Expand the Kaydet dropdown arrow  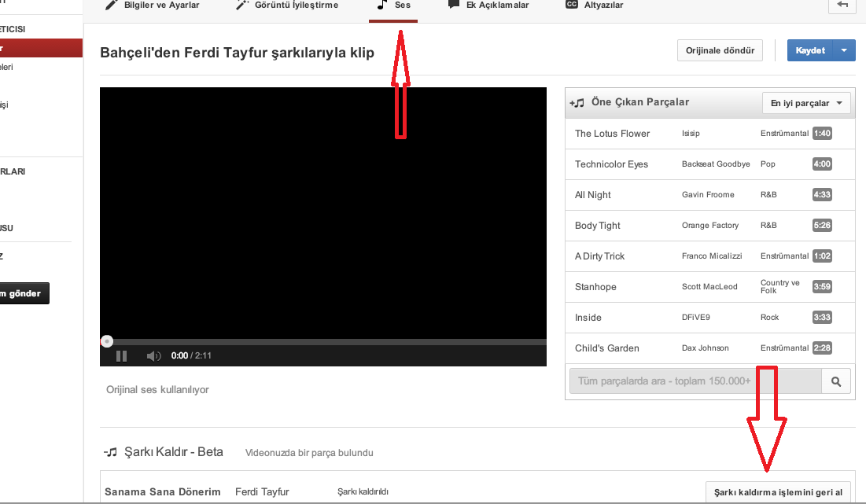pos(844,50)
